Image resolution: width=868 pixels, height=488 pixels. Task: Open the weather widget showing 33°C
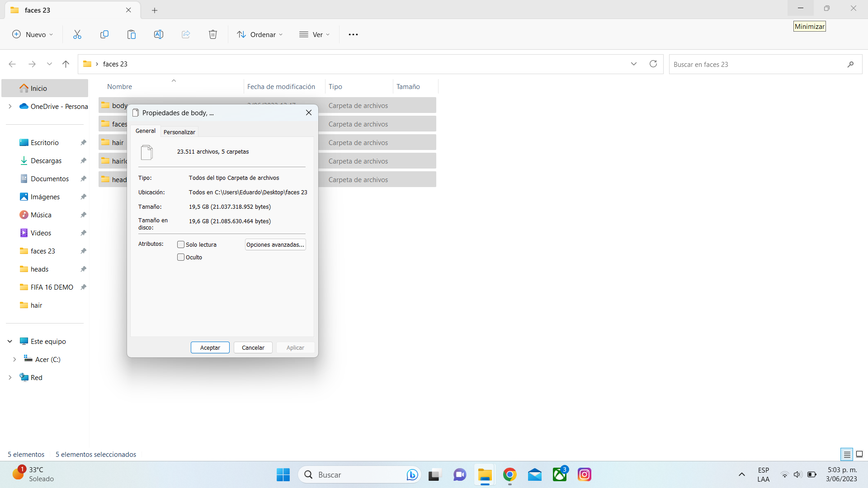[33, 474]
